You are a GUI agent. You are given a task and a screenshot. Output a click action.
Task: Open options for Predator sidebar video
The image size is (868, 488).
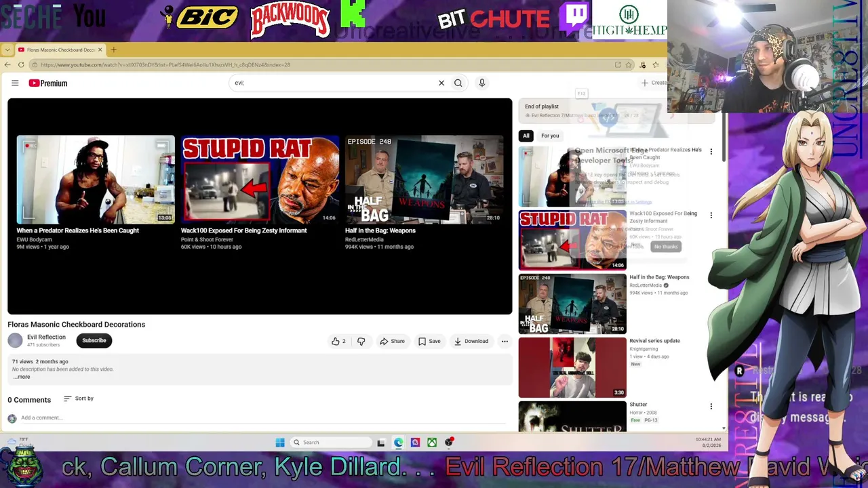(711, 152)
